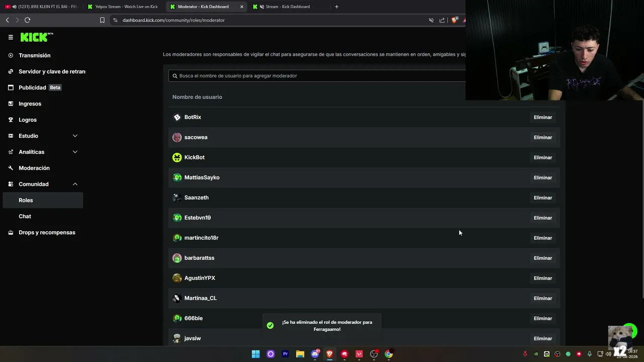
Task: Open Windows Start menu
Action: pyautogui.click(x=256, y=354)
